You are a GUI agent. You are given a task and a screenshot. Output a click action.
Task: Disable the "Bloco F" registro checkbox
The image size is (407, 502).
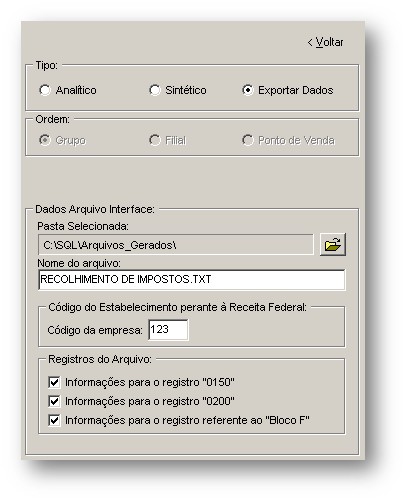[54, 420]
